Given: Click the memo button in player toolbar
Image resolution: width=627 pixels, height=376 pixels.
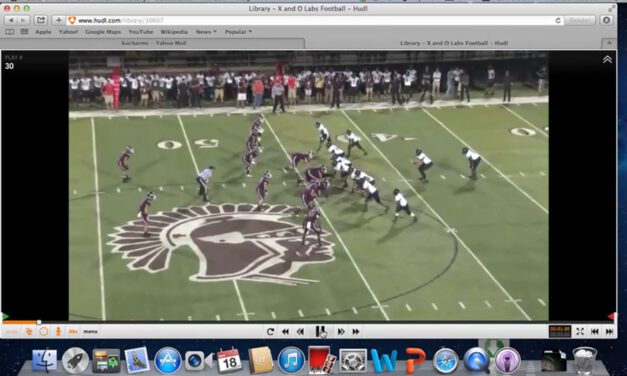Looking at the screenshot, I should pyautogui.click(x=90, y=332).
